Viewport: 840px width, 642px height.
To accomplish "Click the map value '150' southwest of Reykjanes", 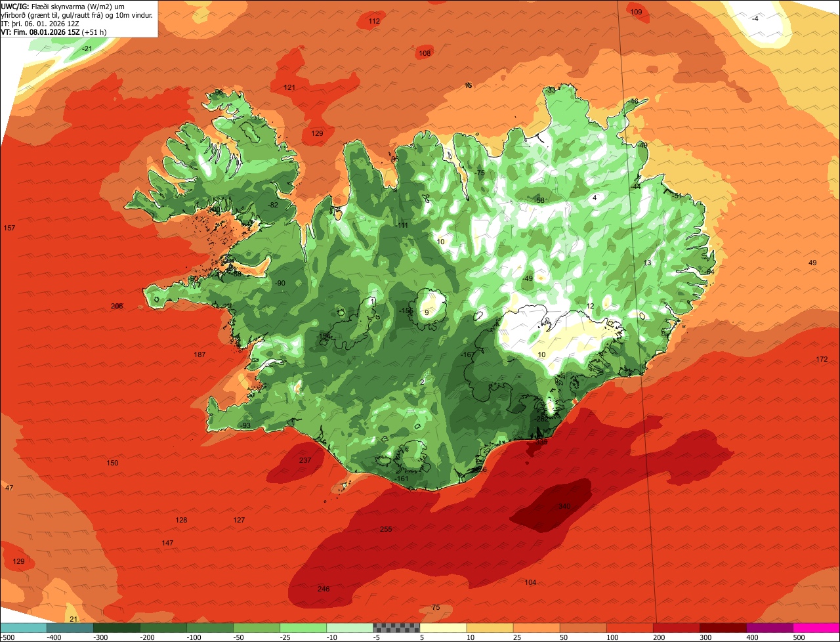I will tap(112, 463).
